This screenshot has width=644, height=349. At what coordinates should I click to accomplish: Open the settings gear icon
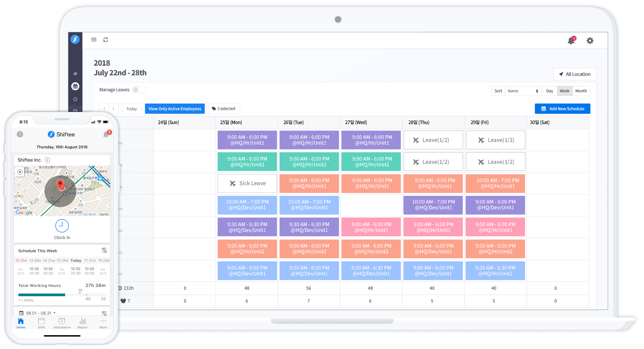(590, 40)
